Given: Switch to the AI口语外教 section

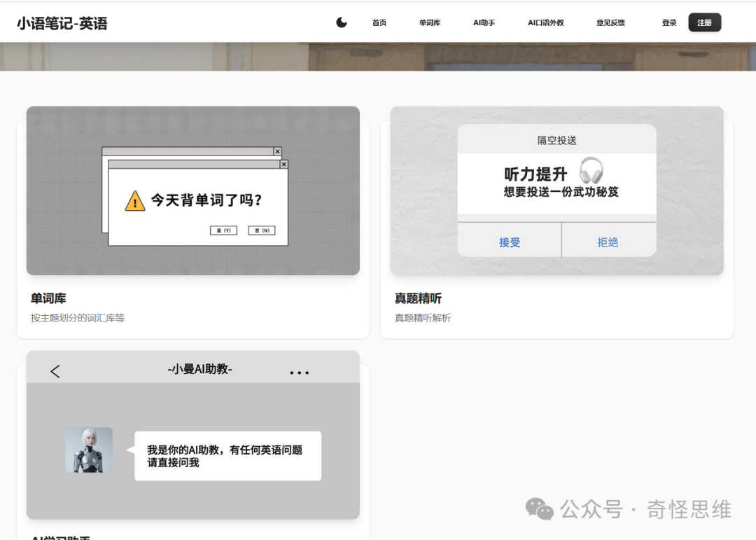Looking at the screenshot, I should pyautogui.click(x=546, y=22).
